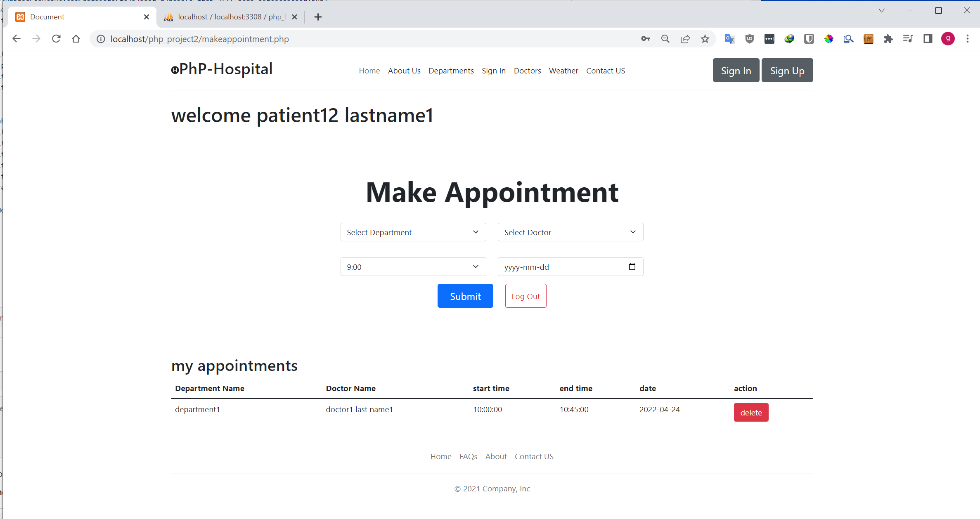Open the Select Doctor dropdown
Screen dimensions: 980x519
(x=570, y=232)
